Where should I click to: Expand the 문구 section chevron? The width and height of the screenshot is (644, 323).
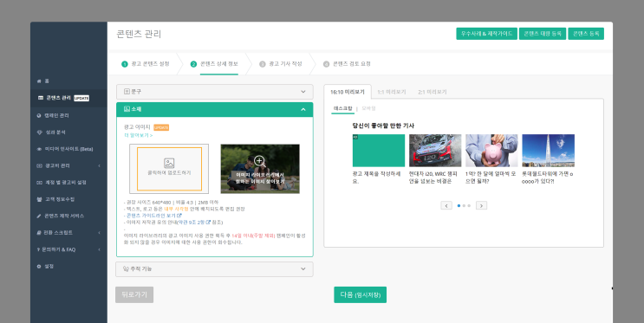pos(303,92)
